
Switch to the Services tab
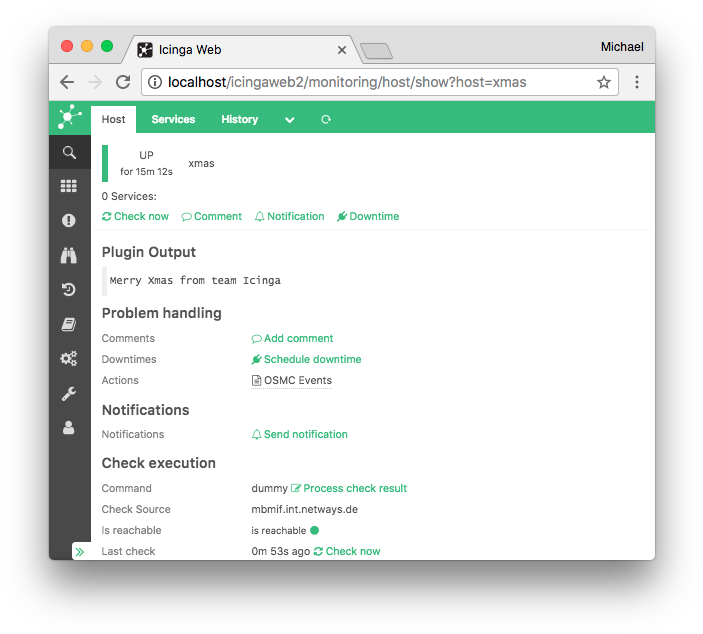coord(173,119)
